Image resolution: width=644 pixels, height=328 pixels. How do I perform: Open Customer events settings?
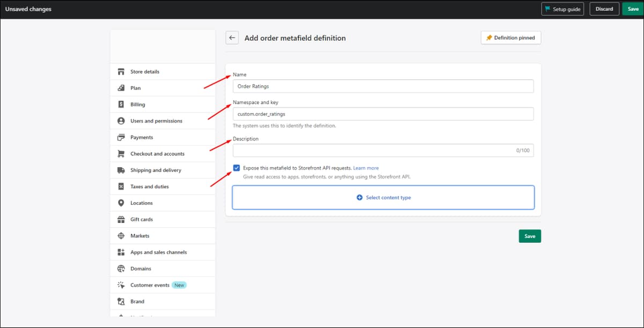[163, 285]
